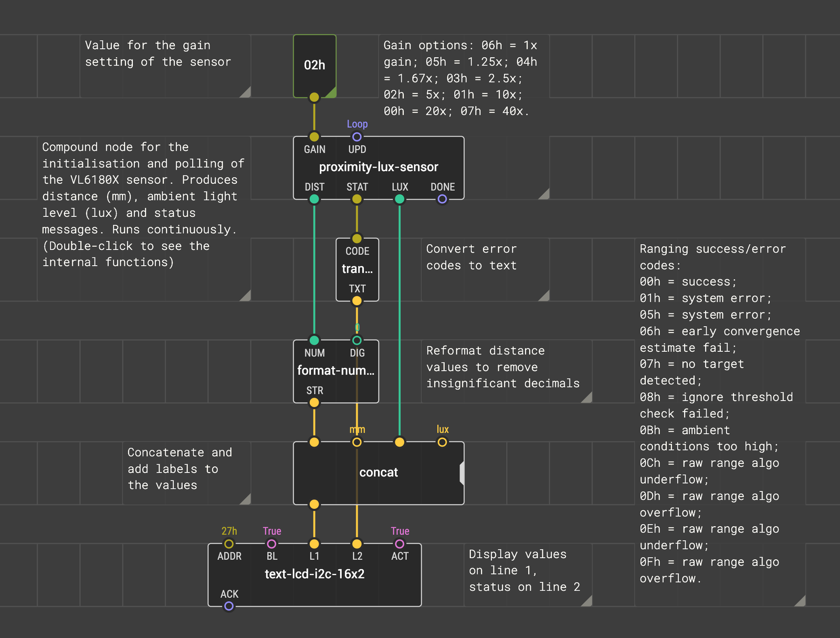This screenshot has width=840, height=638.
Task: Click the resize handle of the 'Concatenate and add labels' comment
Action: pyautogui.click(x=245, y=499)
